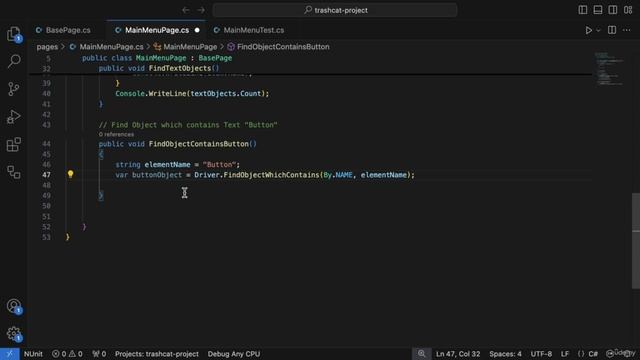This screenshot has width=640, height=360.
Task: Toggle the secondary side bar layout icon
Action: tap(613, 10)
